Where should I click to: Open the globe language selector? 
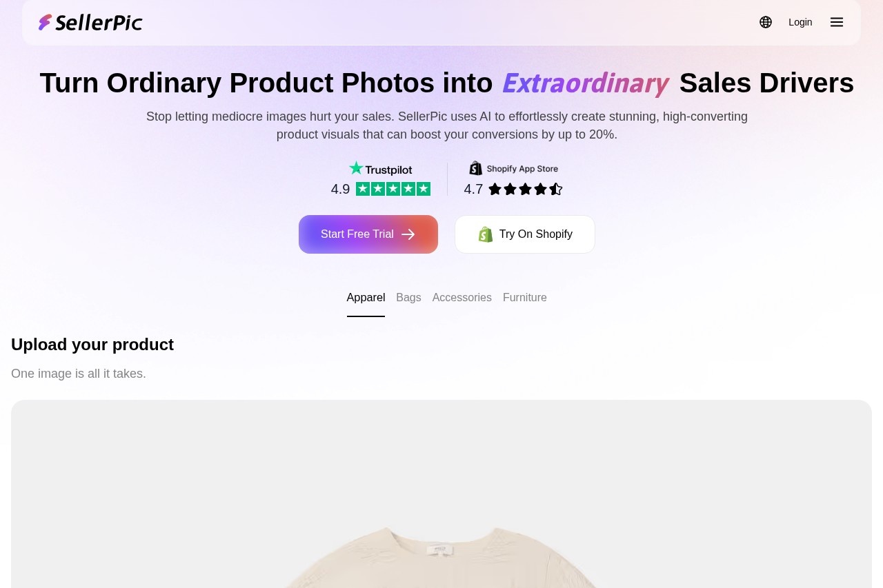(766, 22)
